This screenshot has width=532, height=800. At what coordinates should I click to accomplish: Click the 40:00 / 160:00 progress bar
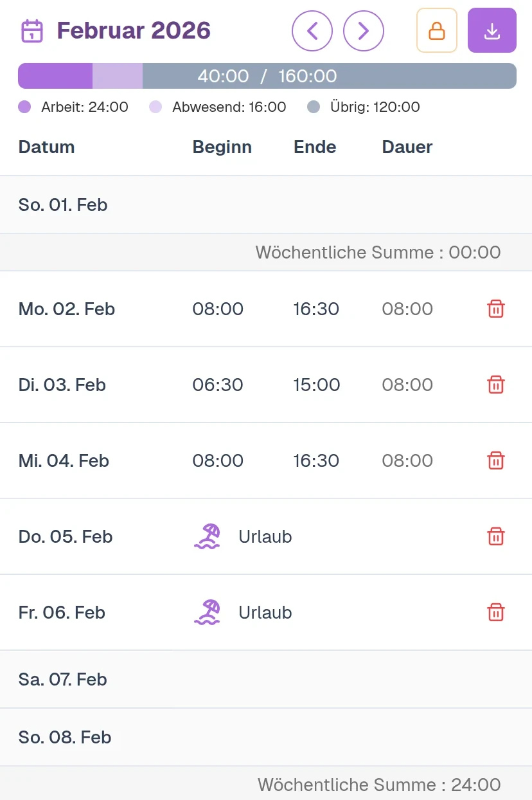[267, 76]
